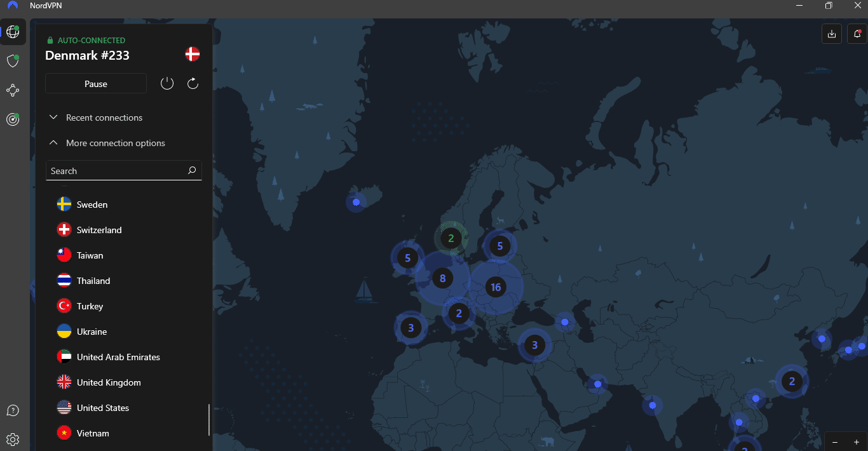
Task: Click the Denmark flag next to server name
Action: pyautogui.click(x=193, y=54)
